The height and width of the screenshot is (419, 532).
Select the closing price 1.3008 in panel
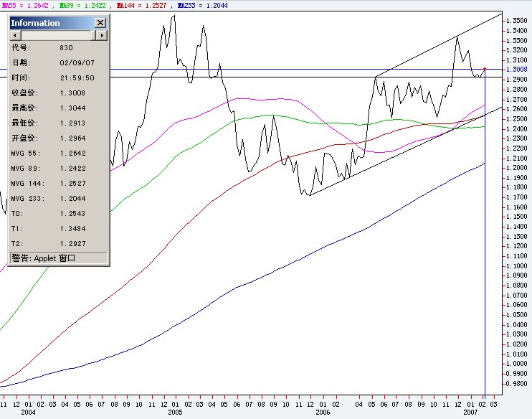pyautogui.click(x=72, y=93)
